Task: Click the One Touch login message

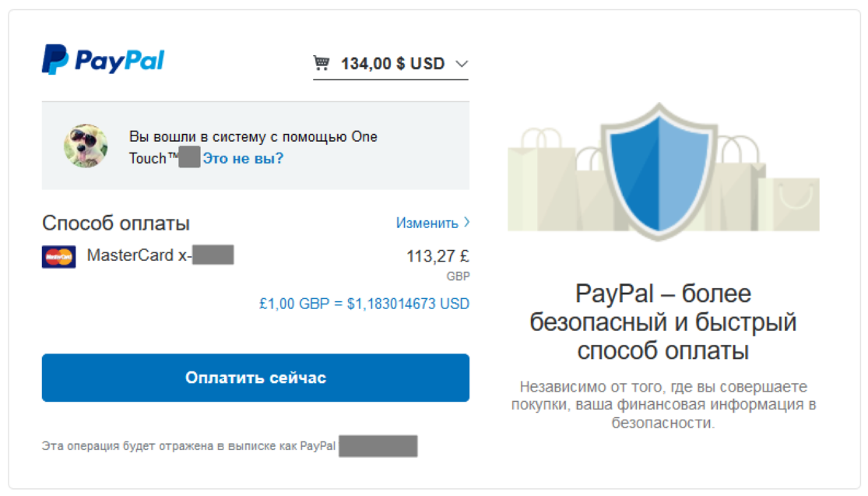Action: [253, 137]
